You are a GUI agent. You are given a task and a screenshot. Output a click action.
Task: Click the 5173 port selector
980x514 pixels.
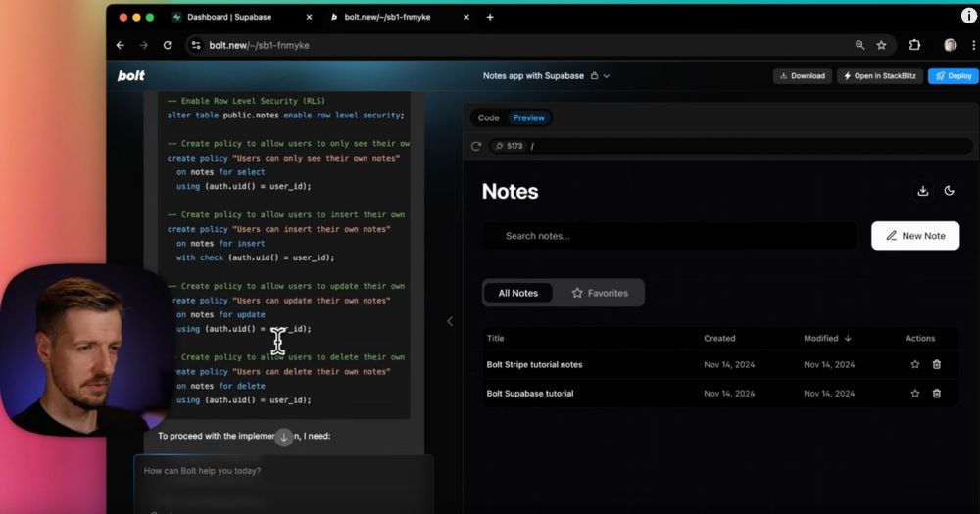(x=509, y=146)
